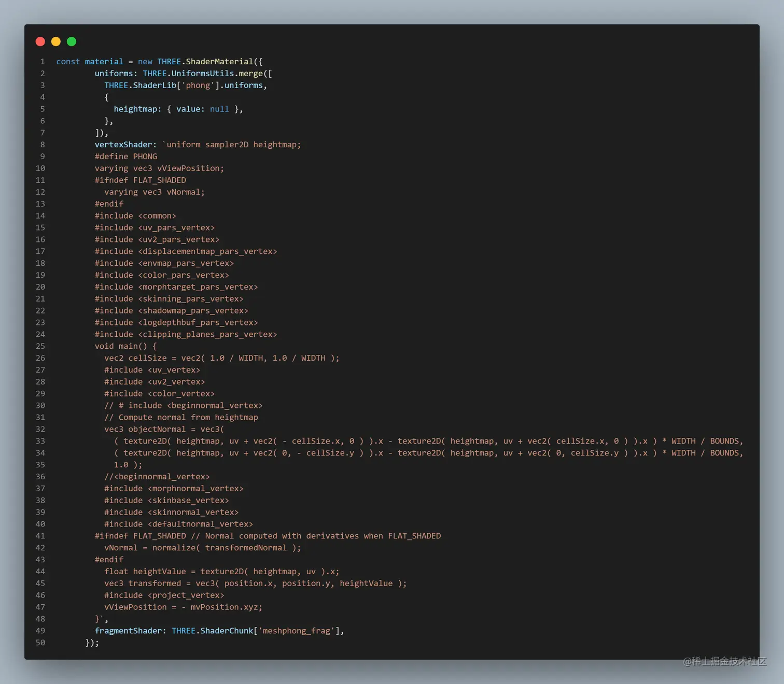
Task: Select the #define PHONG directive
Action: click(x=125, y=156)
